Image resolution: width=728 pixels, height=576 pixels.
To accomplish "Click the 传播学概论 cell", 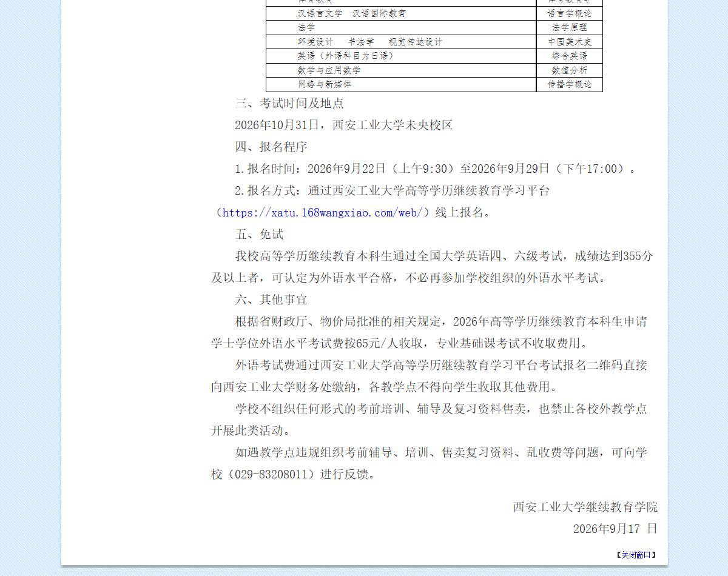I will [570, 84].
